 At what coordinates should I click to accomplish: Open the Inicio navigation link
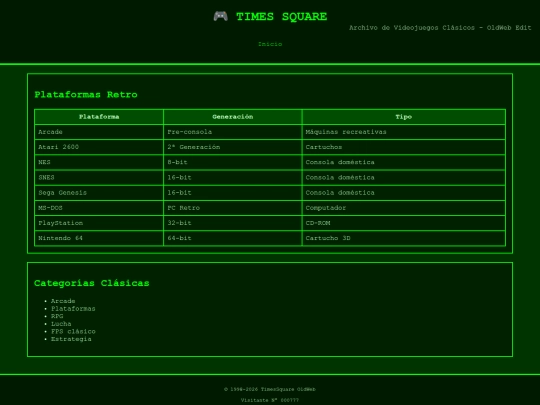click(x=270, y=44)
